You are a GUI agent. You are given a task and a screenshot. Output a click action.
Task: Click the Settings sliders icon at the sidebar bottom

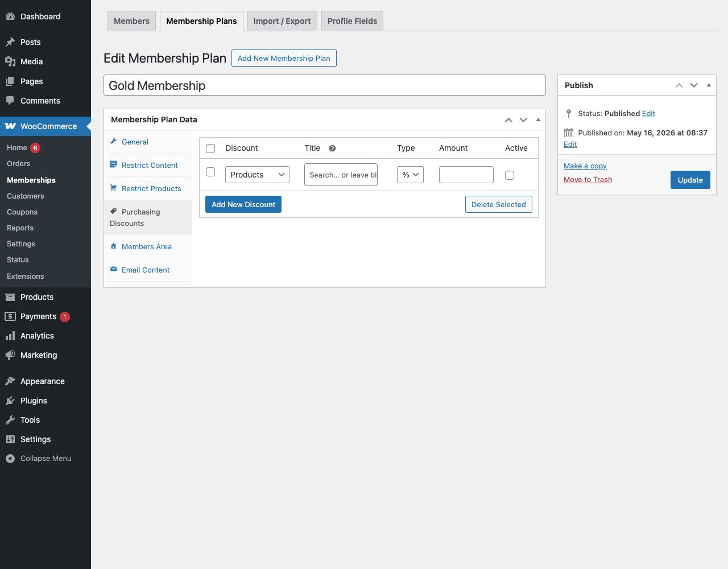click(x=10, y=439)
